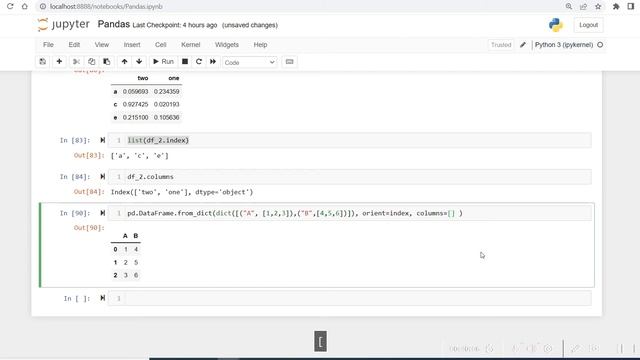Click into the df_2.columns code cell
This screenshot has height=360, width=640.
349,177
